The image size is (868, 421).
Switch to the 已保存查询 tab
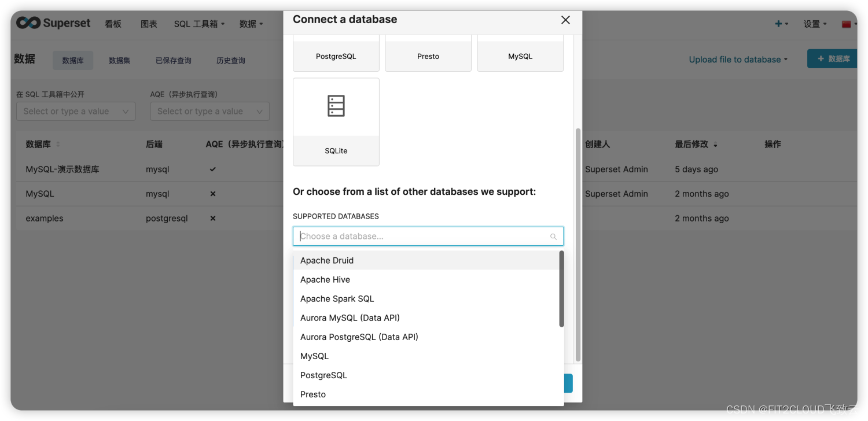[x=173, y=60]
